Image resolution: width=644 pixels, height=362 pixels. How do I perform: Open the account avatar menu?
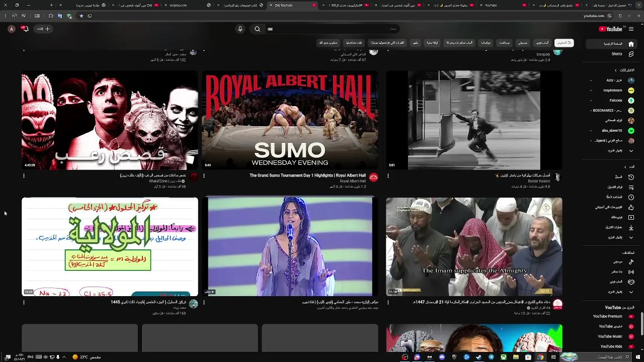12,29
